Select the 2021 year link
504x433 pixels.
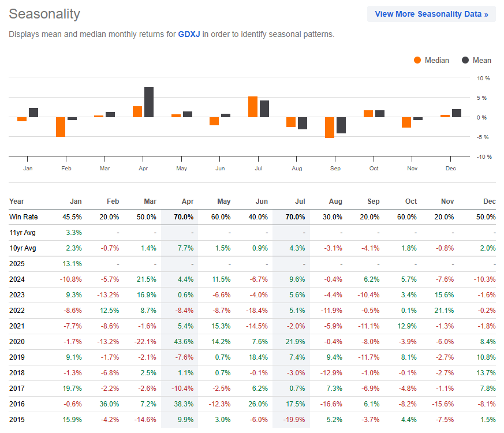(x=17, y=326)
